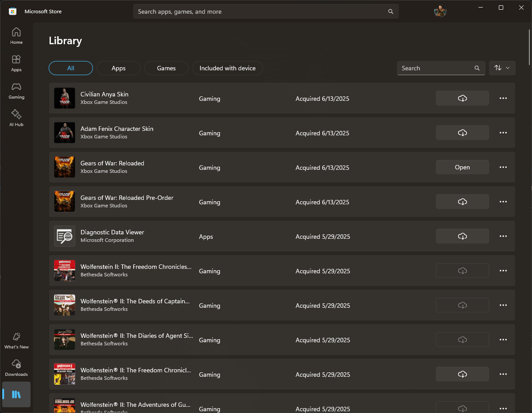532x413 pixels.
Task: Go to the Apps sidebar section
Action: pos(16,63)
